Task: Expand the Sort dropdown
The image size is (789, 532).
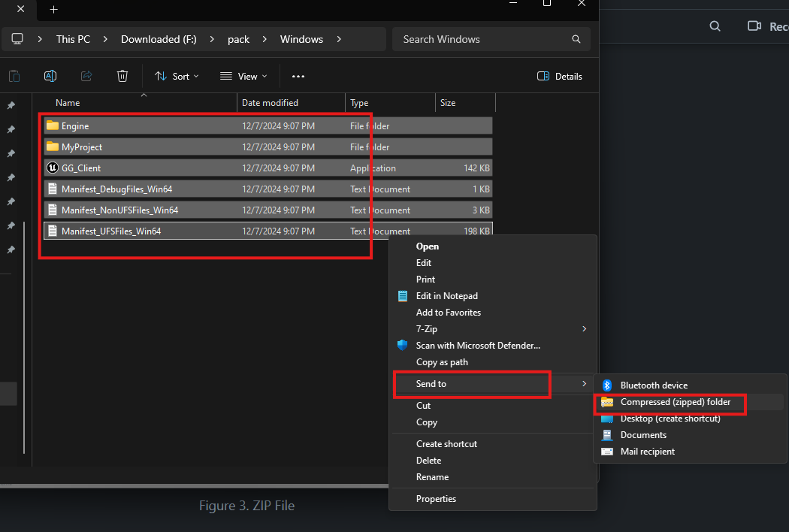Action: coord(177,76)
